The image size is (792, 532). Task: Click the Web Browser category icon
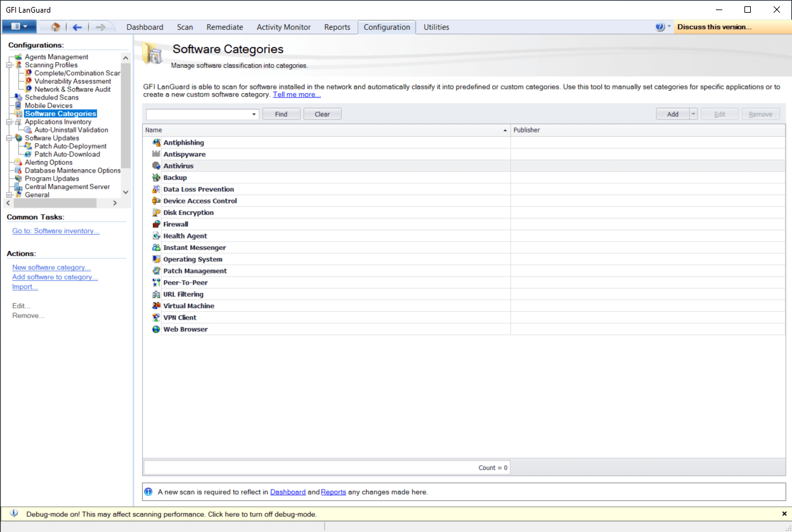pos(157,329)
